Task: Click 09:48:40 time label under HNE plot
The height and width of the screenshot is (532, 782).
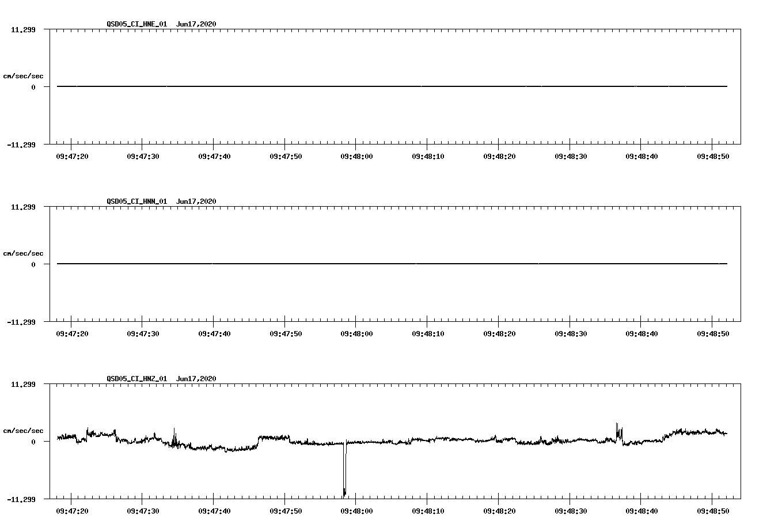Action: click(x=641, y=157)
